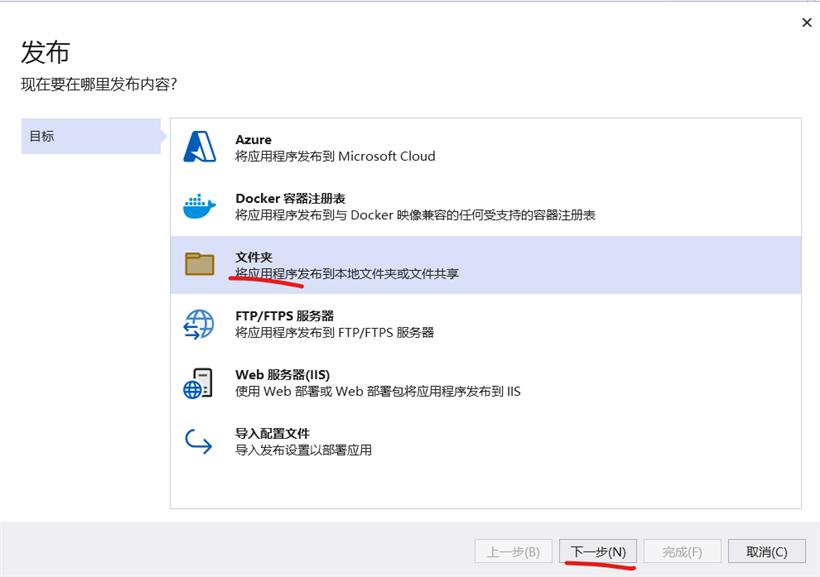
Task: Choose Docker 容器注册表 title
Action: tap(290, 198)
